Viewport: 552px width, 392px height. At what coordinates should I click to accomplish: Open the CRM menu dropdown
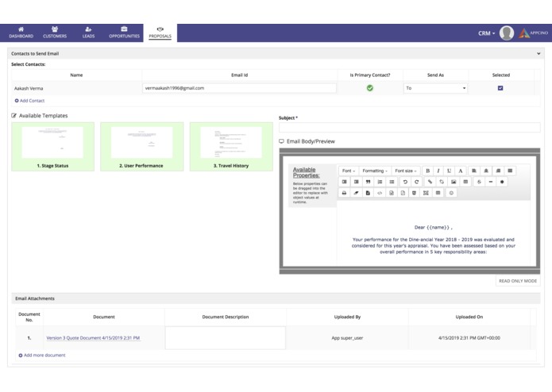[x=487, y=33]
